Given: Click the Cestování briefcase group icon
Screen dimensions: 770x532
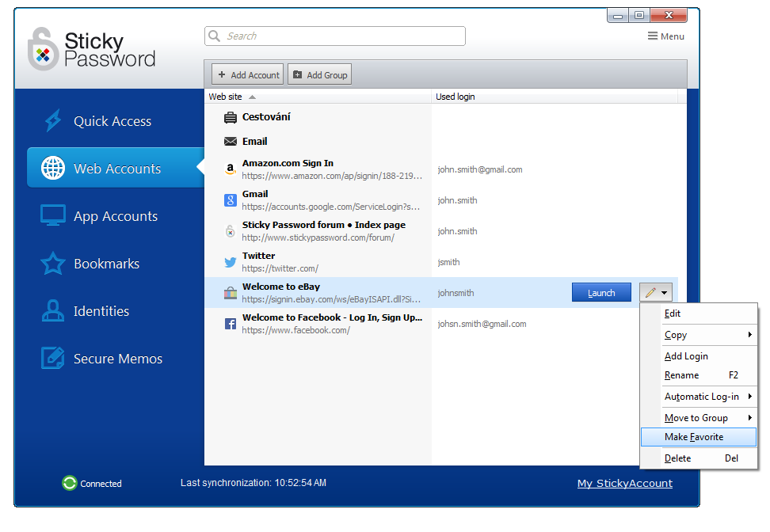Looking at the screenshot, I should tap(231, 117).
